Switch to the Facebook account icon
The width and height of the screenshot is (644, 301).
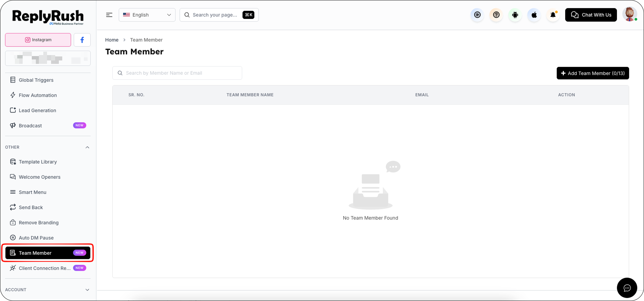[82, 40]
